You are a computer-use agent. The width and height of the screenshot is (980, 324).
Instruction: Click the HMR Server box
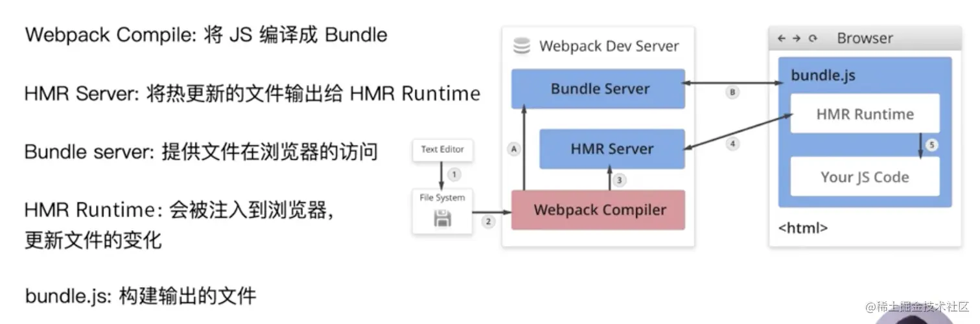612,149
